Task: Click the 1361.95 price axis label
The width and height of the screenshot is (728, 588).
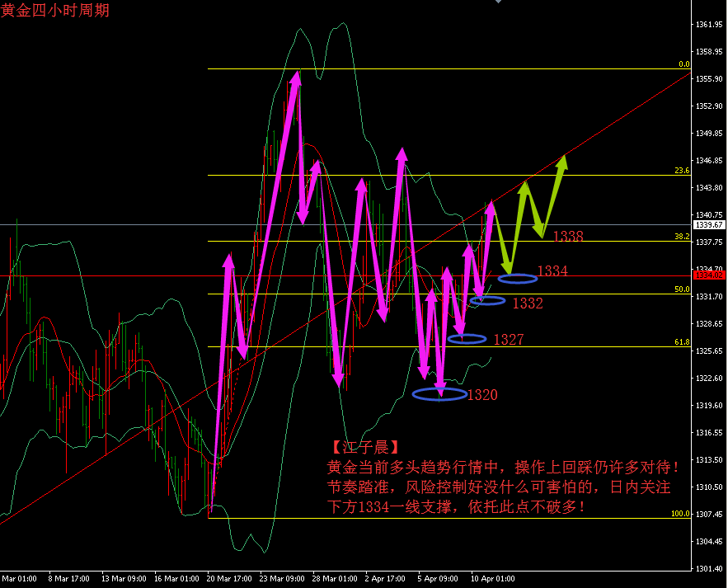Action: 709,25
